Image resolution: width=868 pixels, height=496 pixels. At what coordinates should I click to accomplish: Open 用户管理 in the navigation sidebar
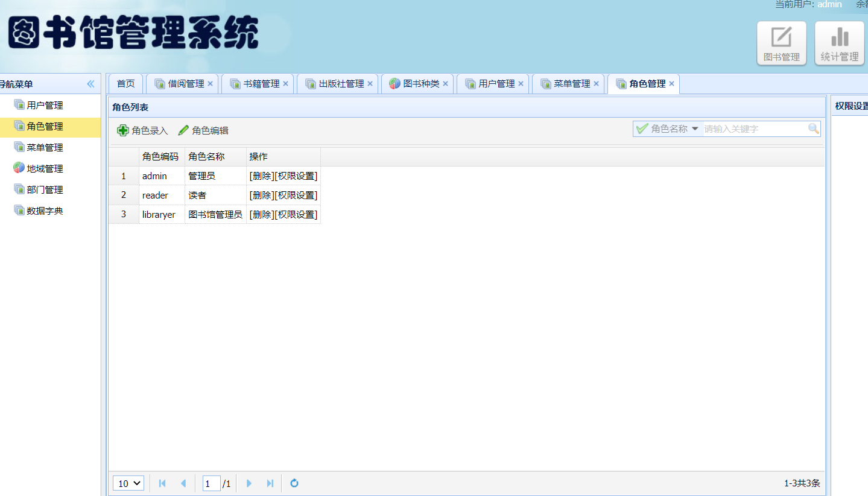point(45,106)
